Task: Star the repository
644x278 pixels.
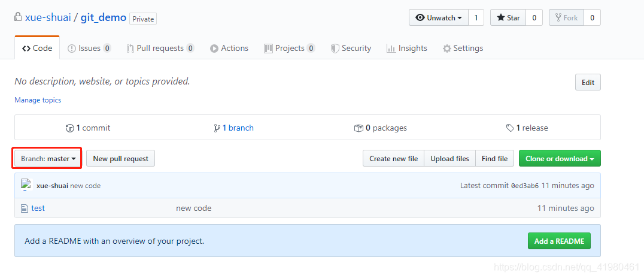Action: [x=508, y=18]
